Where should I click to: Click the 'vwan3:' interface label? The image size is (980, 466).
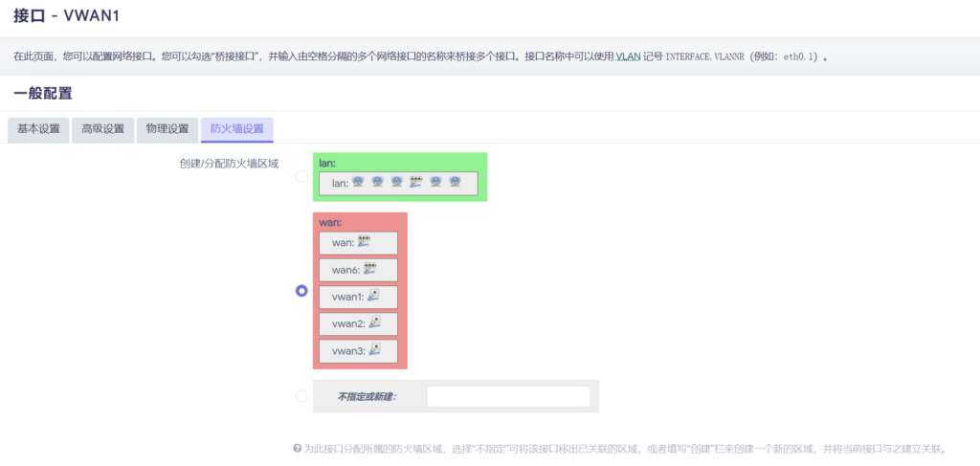click(x=347, y=351)
